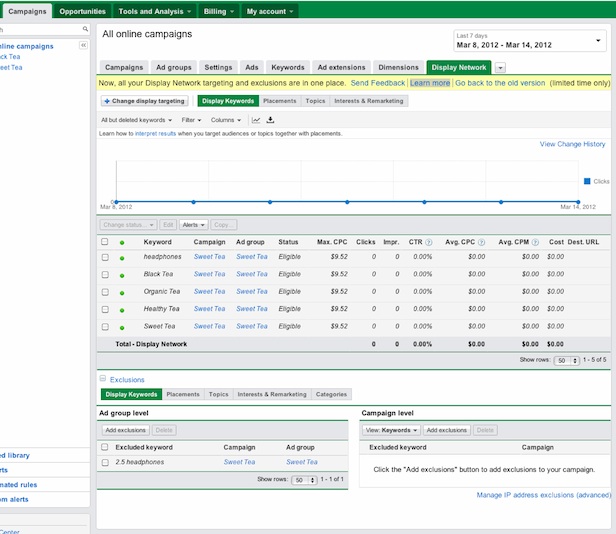Click green status dot for headphones keyword
Screen dimensions: 616x534
(122, 257)
